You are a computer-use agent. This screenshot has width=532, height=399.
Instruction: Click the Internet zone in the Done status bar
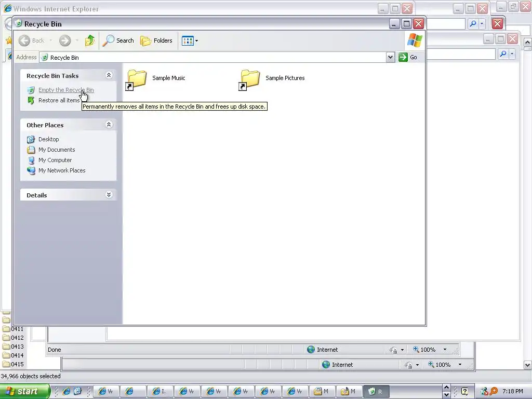point(322,350)
